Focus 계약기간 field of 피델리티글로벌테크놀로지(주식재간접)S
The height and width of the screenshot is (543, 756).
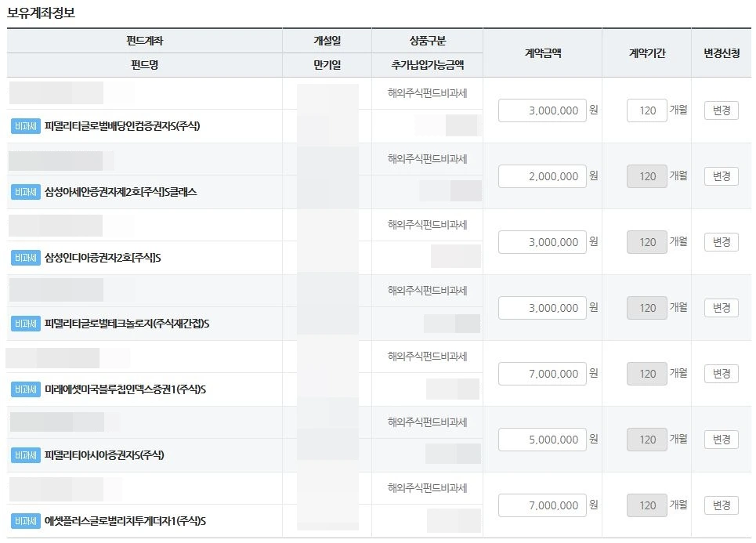point(647,308)
